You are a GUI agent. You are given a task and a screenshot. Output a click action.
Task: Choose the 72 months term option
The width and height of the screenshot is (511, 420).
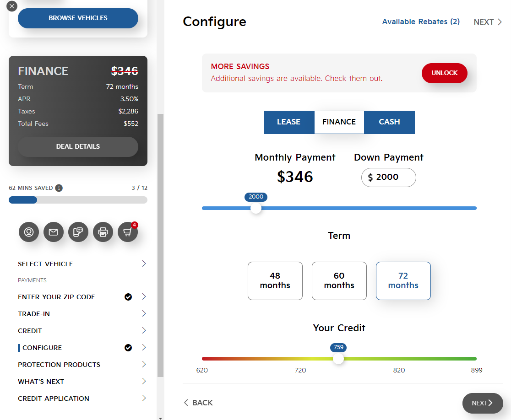click(x=403, y=281)
